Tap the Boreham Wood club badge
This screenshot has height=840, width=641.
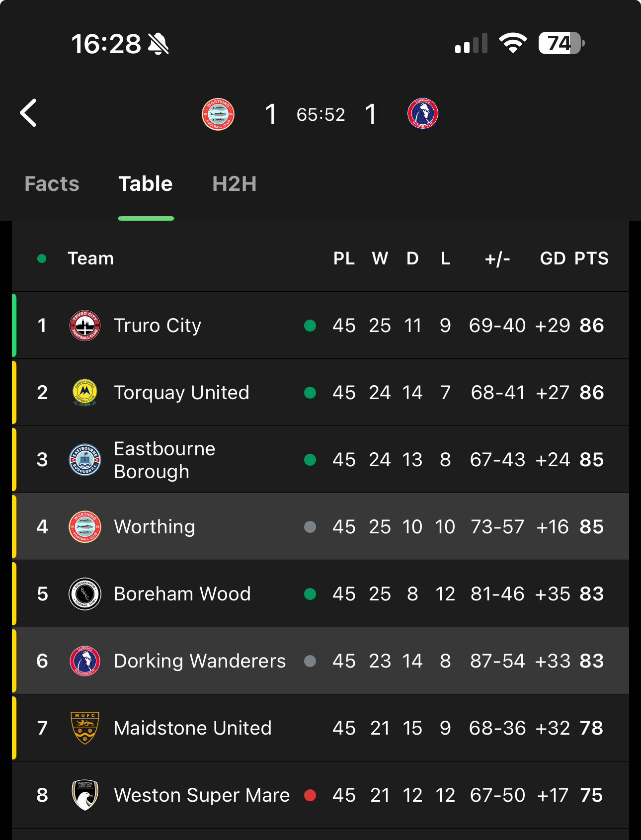point(85,594)
